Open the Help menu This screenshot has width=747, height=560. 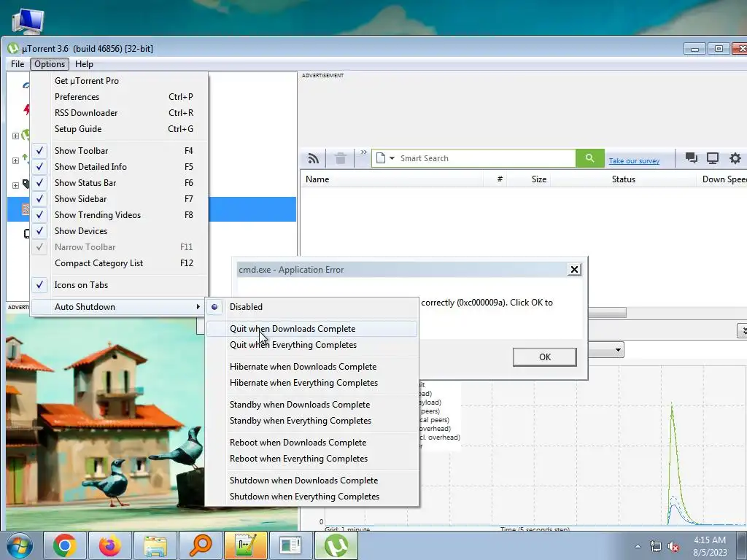pyautogui.click(x=85, y=64)
